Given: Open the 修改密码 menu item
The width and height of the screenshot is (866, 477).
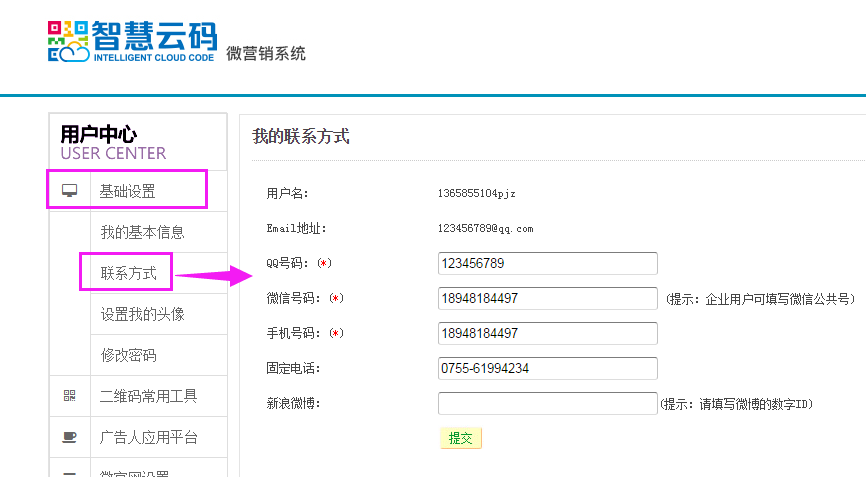Looking at the screenshot, I should point(128,355).
